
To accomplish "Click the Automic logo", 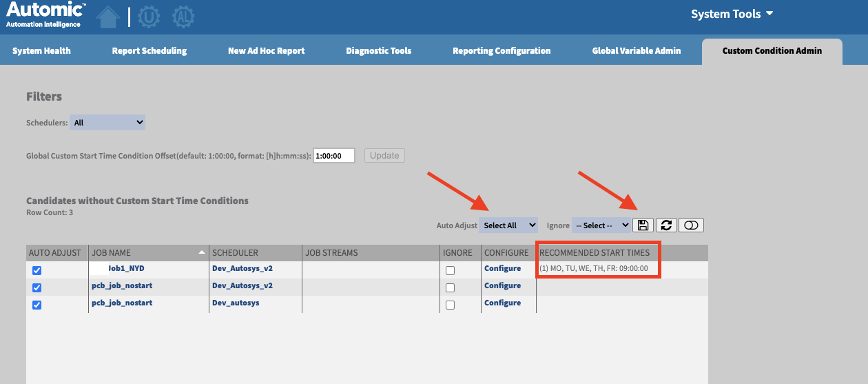I will 45,15.
